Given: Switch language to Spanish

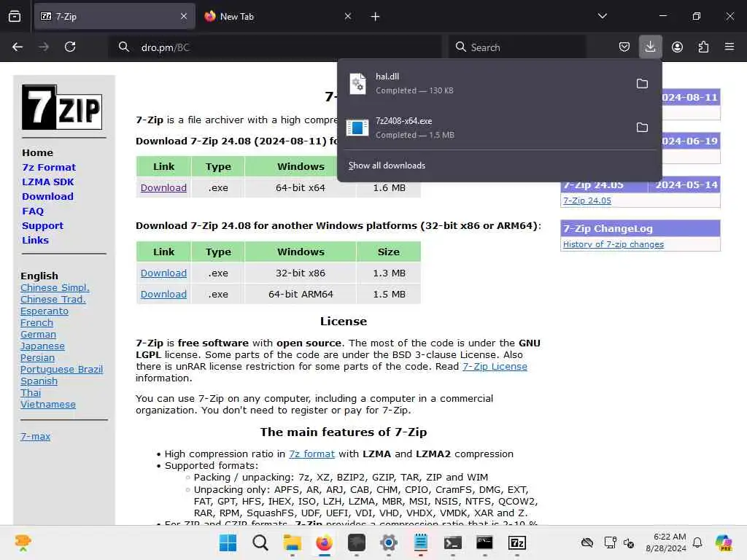Looking at the screenshot, I should 39,381.
